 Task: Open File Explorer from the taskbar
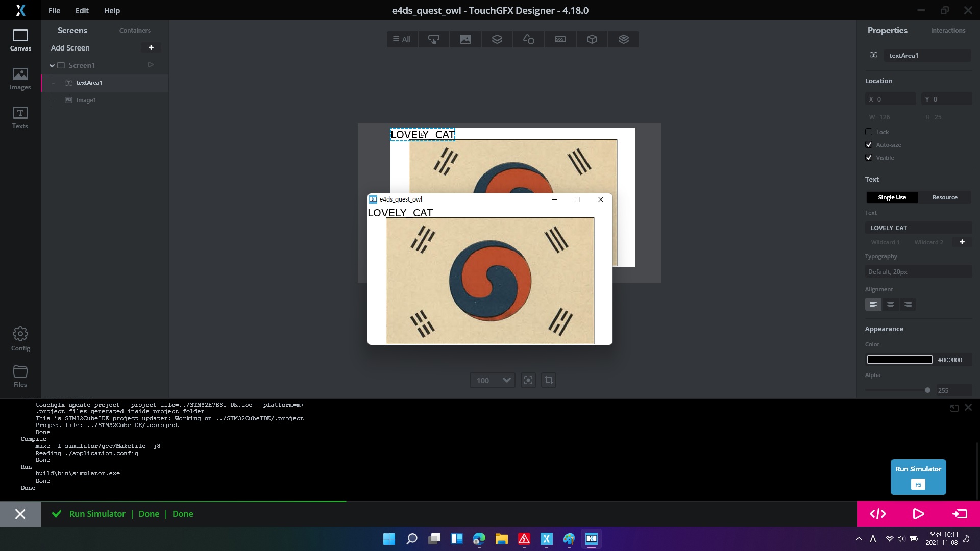click(x=501, y=539)
